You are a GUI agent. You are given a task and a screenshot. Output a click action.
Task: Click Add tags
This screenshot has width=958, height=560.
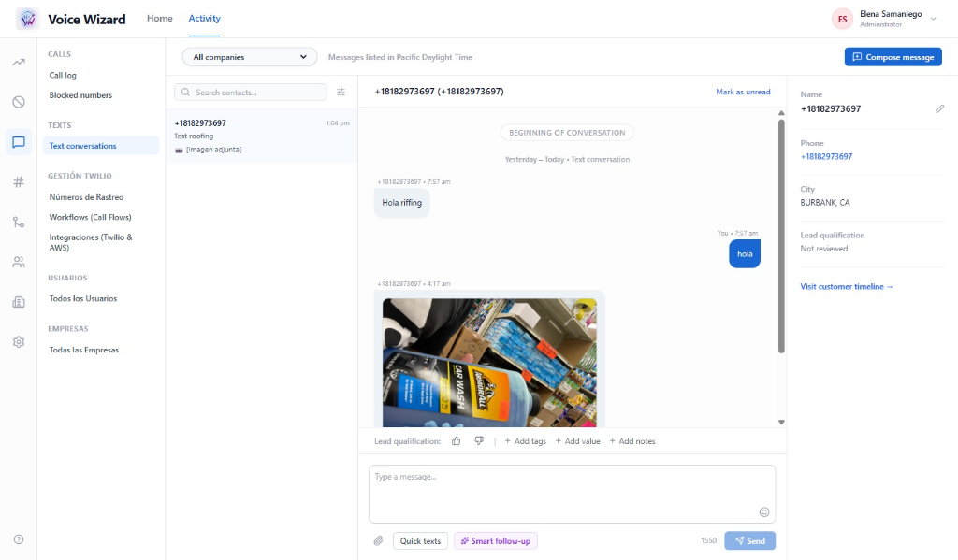(526, 441)
